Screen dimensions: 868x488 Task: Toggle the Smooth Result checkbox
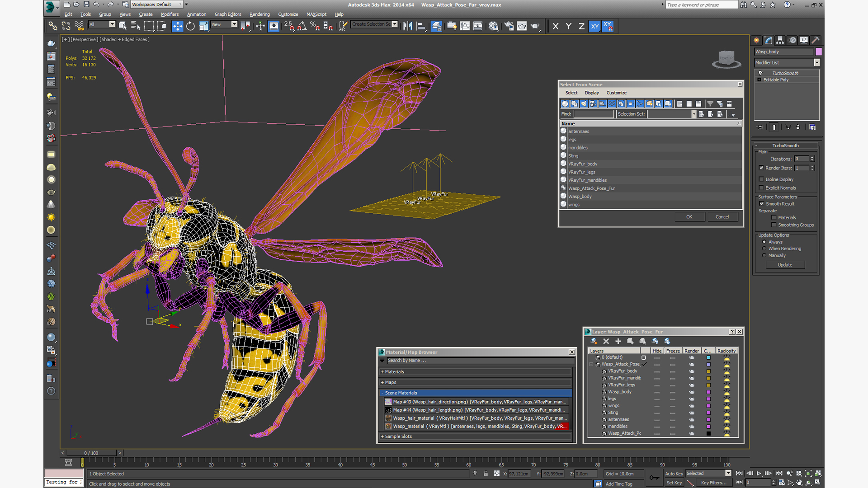[x=762, y=204]
